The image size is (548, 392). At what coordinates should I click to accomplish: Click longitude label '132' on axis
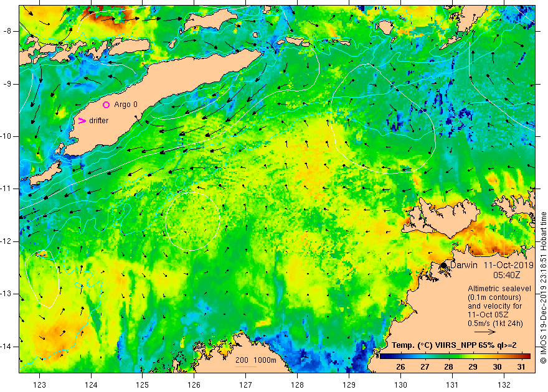[x=504, y=385]
